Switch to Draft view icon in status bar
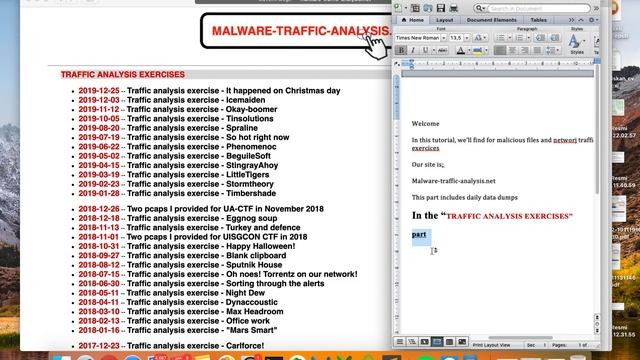The height and width of the screenshot is (360, 640). [x=400, y=342]
